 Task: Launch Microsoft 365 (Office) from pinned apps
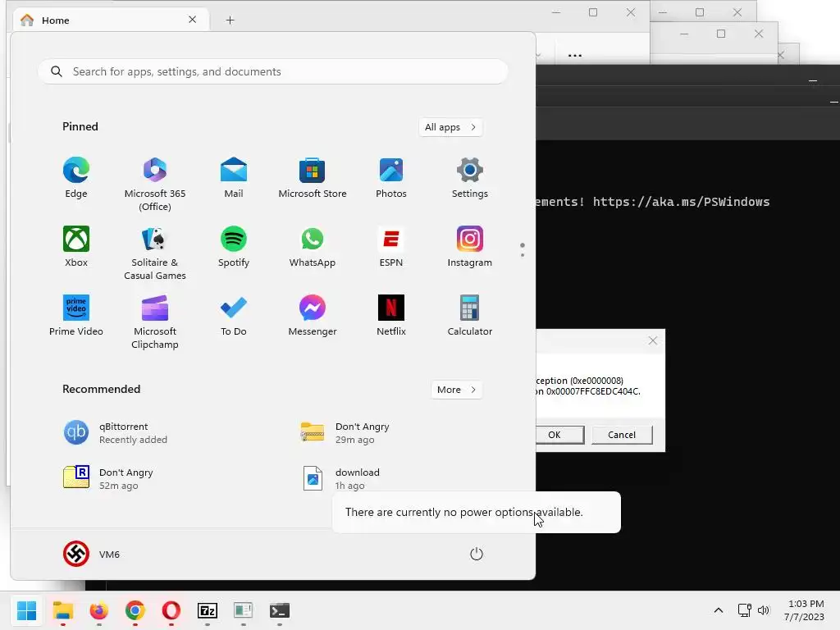click(155, 185)
